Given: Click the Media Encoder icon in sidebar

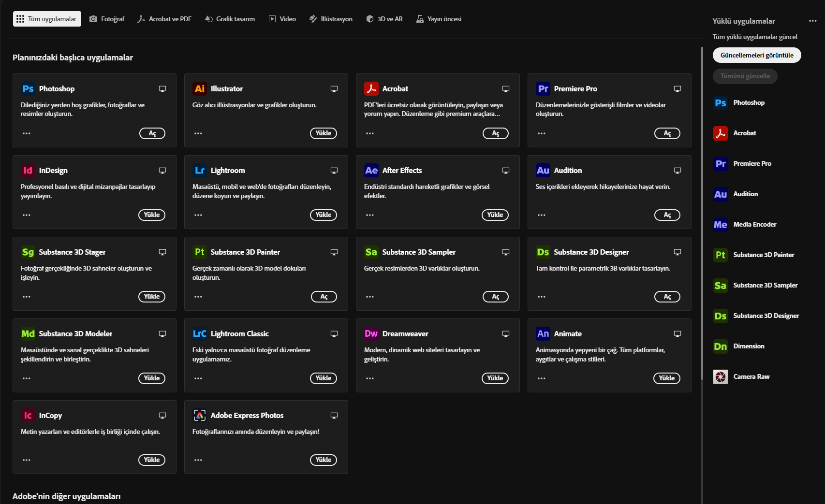Looking at the screenshot, I should (721, 225).
